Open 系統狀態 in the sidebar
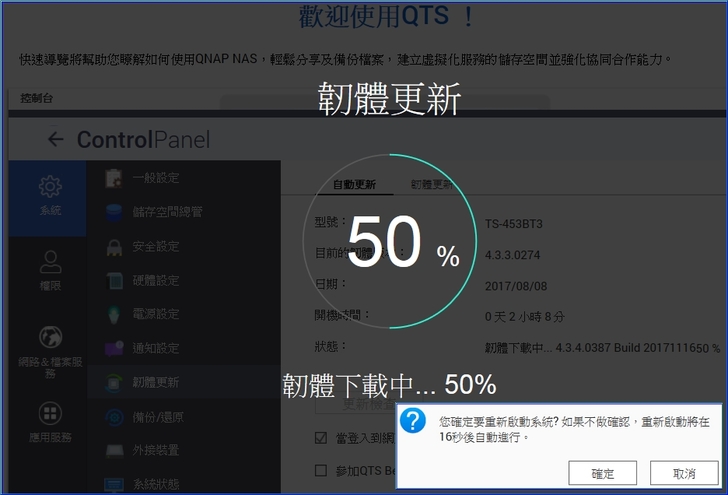Image resolution: width=728 pixels, height=495 pixels. pos(155,484)
